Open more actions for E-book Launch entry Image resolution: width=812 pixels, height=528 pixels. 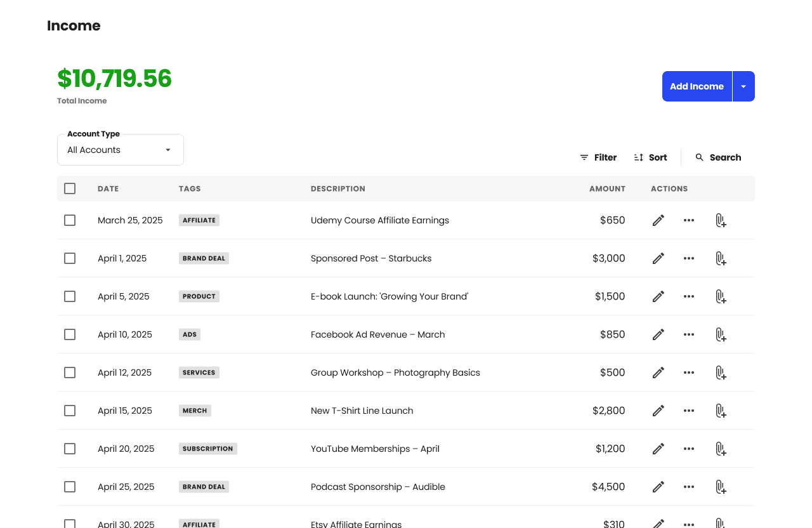point(688,296)
